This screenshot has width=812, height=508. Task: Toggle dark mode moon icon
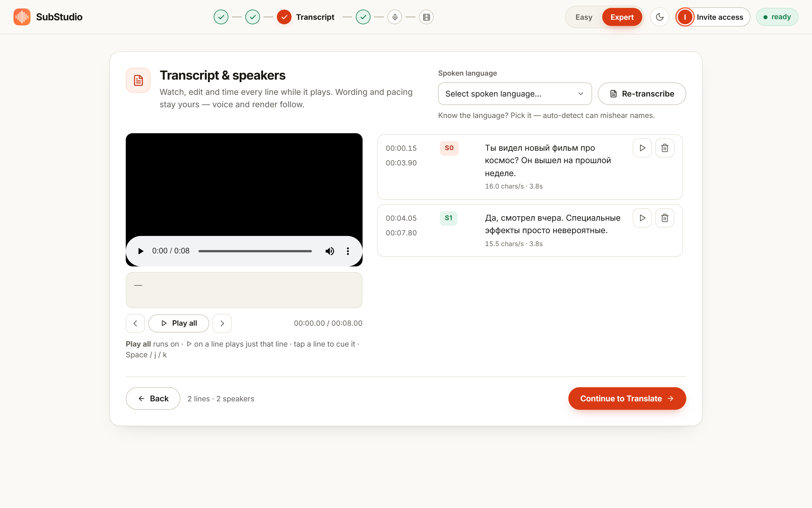tap(659, 17)
